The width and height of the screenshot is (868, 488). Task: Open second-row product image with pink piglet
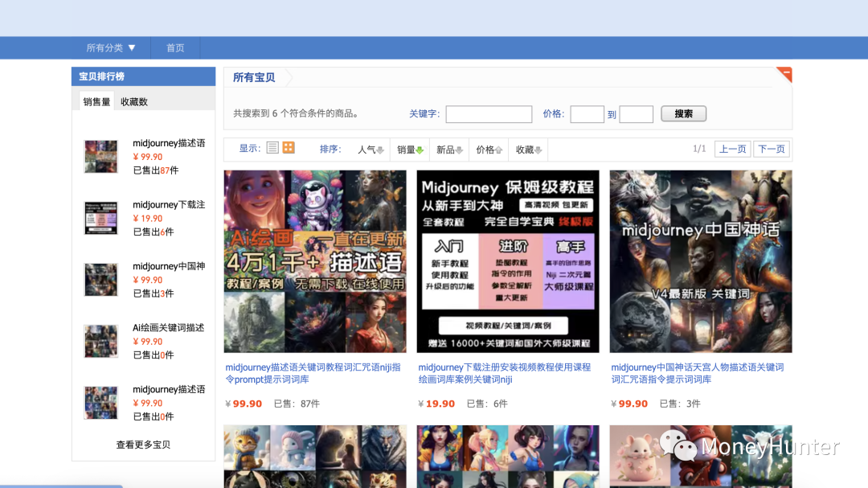[x=701, y=457]
